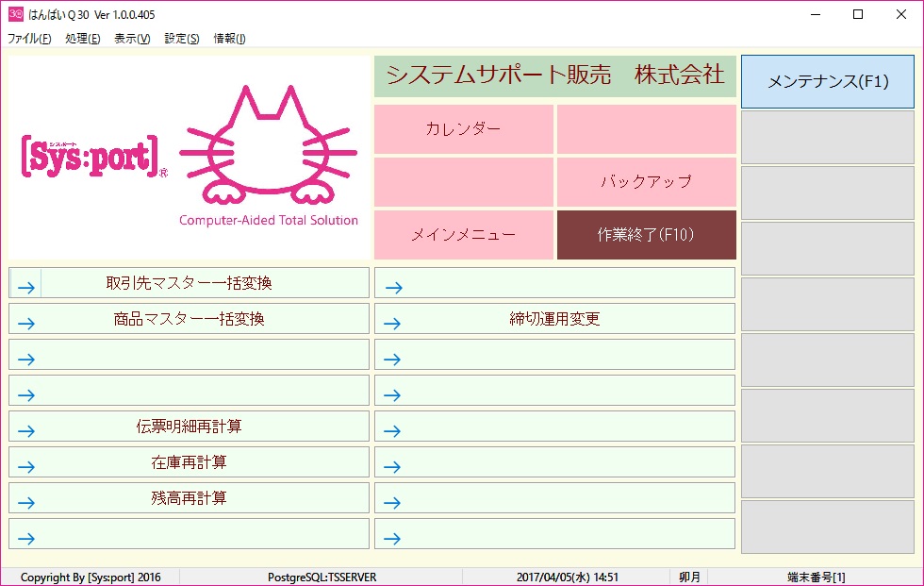Click the はんばいQ30 title bar app icon
The image size is (924, 586).
(16, 13)
